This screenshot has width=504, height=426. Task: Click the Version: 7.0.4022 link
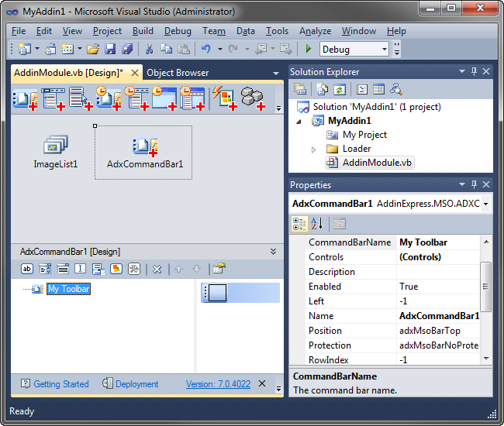coord(218,384)
